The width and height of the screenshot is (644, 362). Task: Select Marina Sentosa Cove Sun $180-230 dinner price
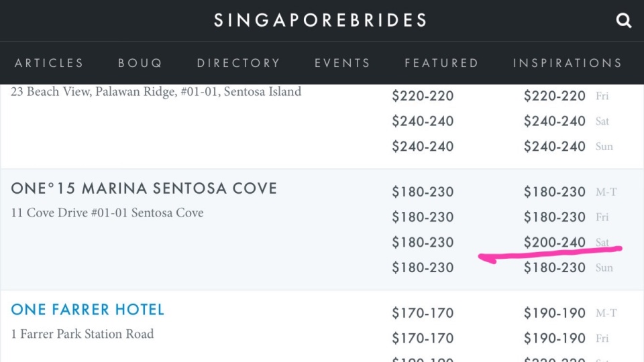click(x=555, y=267)
